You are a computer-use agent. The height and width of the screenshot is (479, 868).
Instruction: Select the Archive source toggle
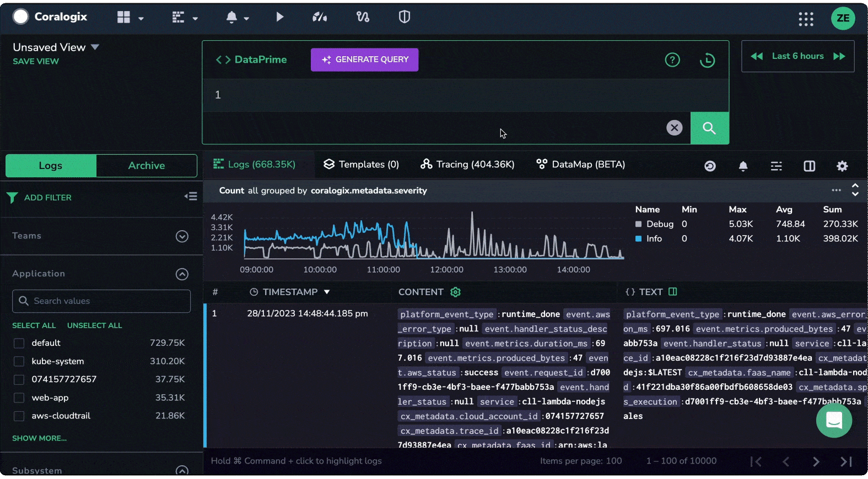[147, 166]
